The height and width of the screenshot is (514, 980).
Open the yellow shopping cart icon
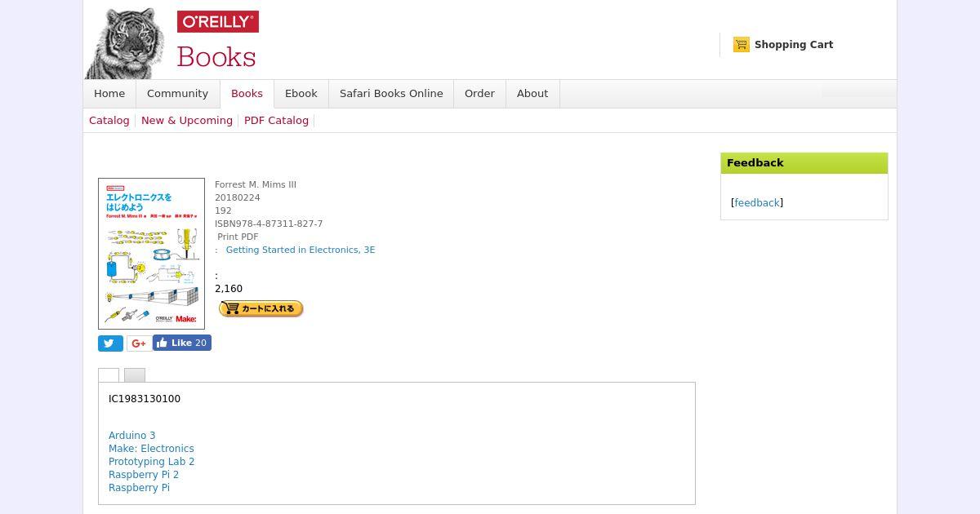742,45
